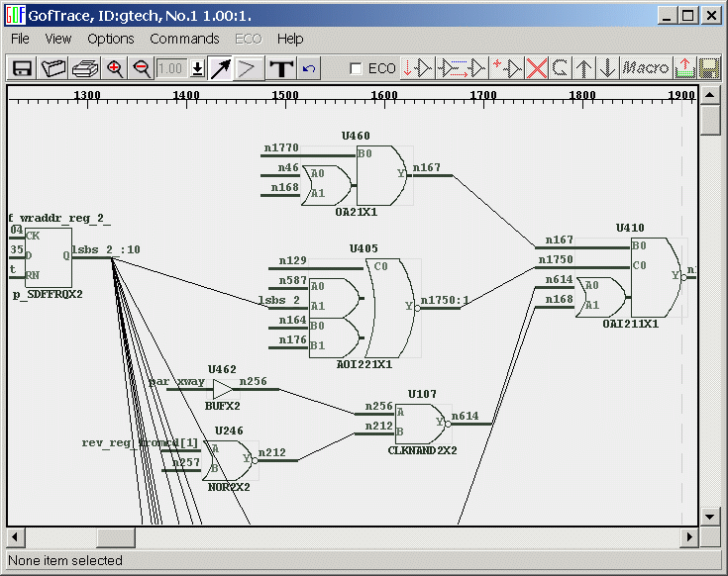Select the U107 CLKNAND2X2 gate
Screen dimensions: 728x576
pos(420,424)
